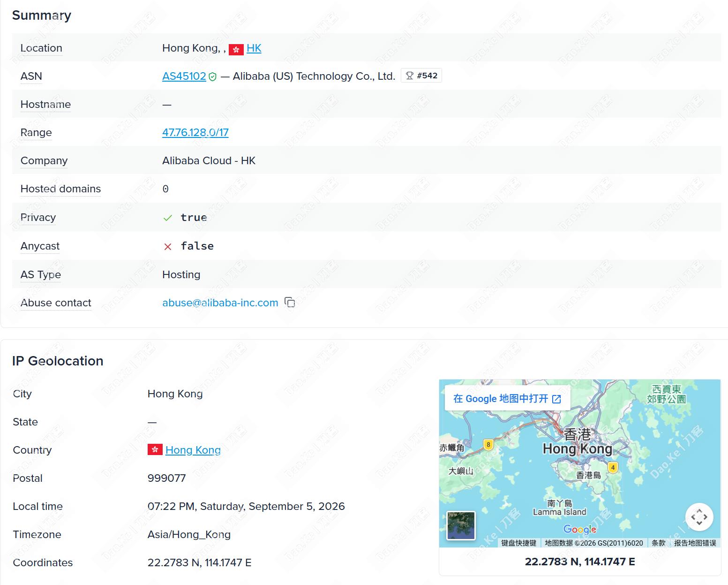The image size is (728, 585).
Task: Follow the HK country code link
Action: 254,48
